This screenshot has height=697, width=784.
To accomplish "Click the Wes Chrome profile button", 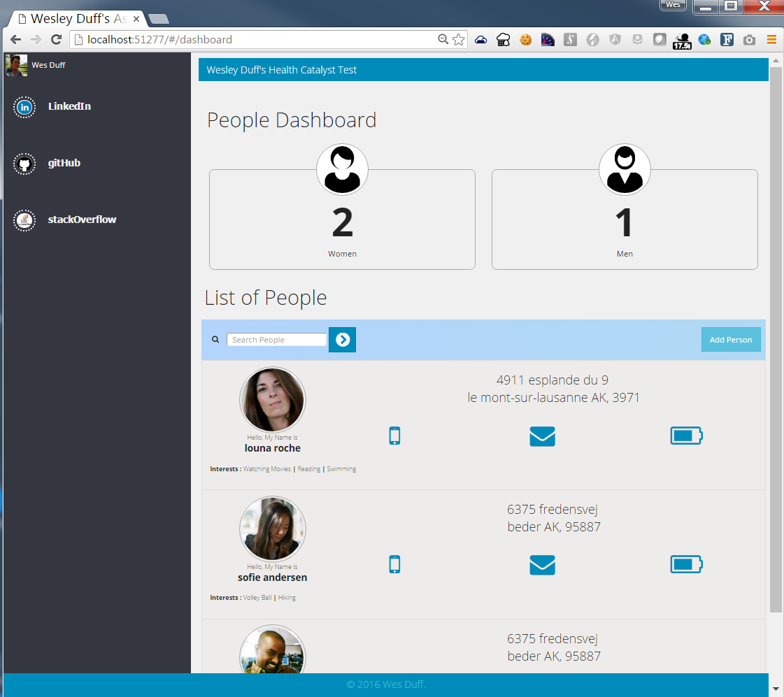I will click(673, 5).
